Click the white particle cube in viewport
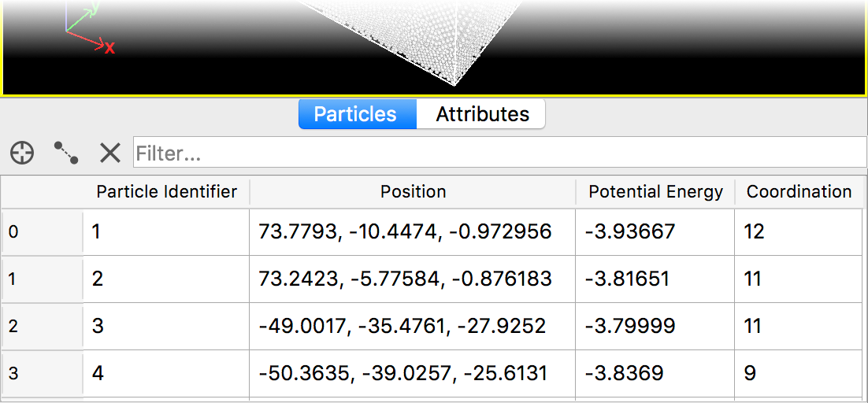The width and height of the screenshot is (868, 403). point(410,31)
